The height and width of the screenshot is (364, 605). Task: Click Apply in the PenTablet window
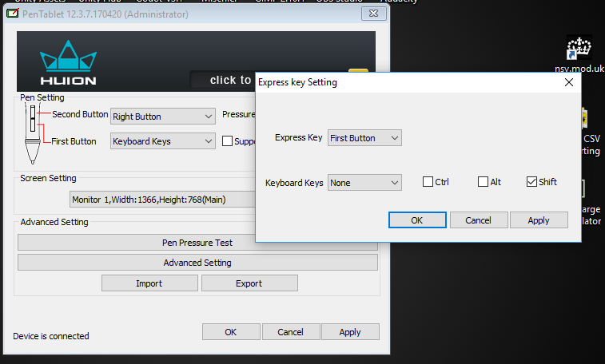350,331
